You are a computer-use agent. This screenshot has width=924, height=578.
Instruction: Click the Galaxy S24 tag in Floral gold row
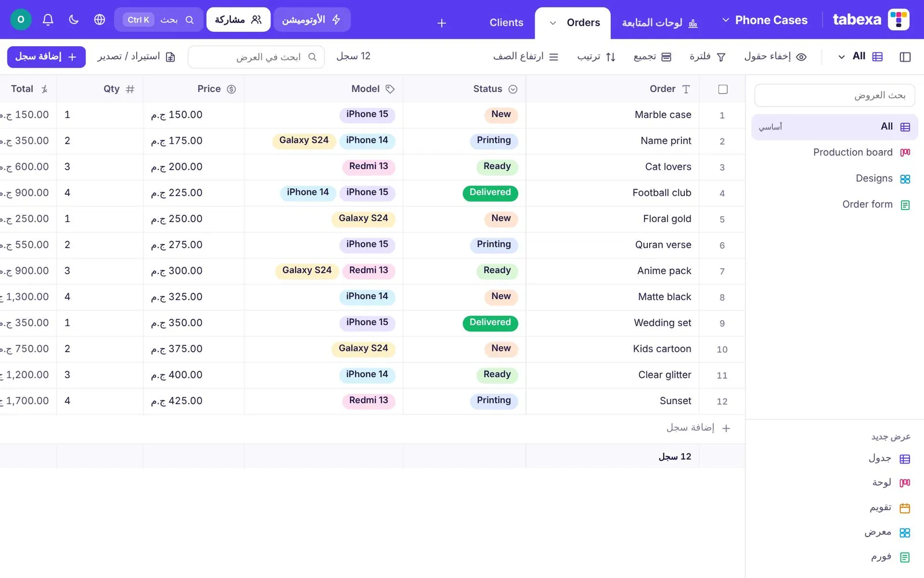pos(363,218)
